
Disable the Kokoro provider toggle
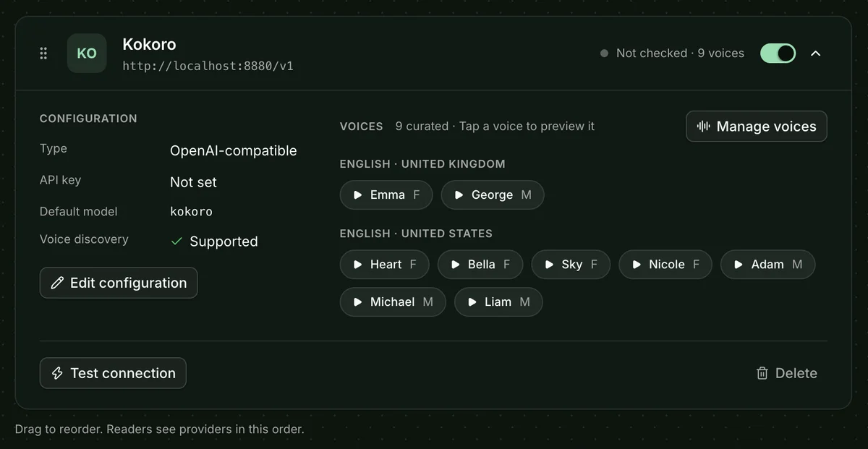tap(778, 54)
